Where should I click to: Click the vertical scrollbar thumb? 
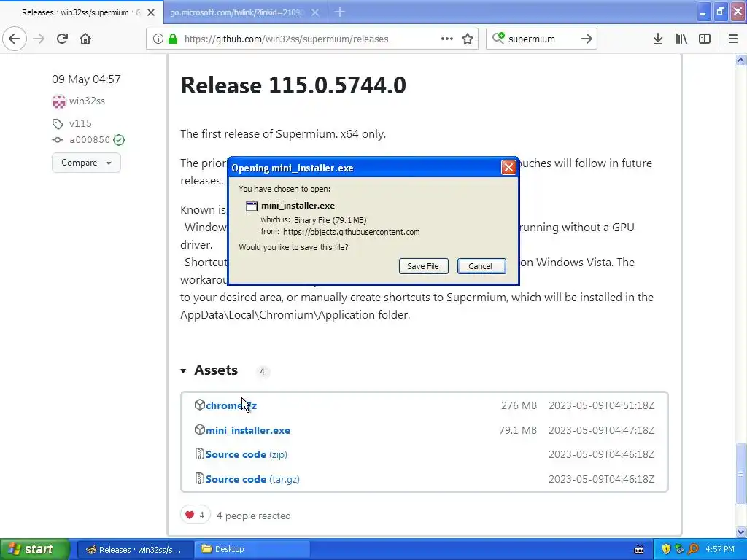coord(740,474)
